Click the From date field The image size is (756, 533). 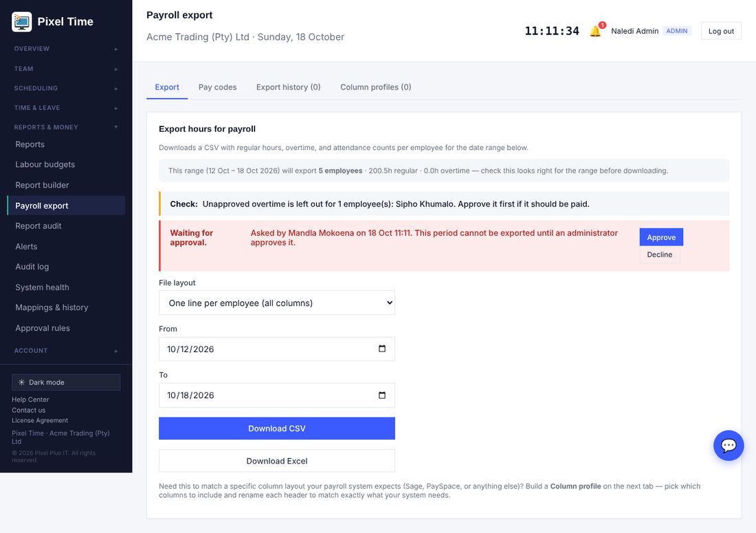click(277, 349)
